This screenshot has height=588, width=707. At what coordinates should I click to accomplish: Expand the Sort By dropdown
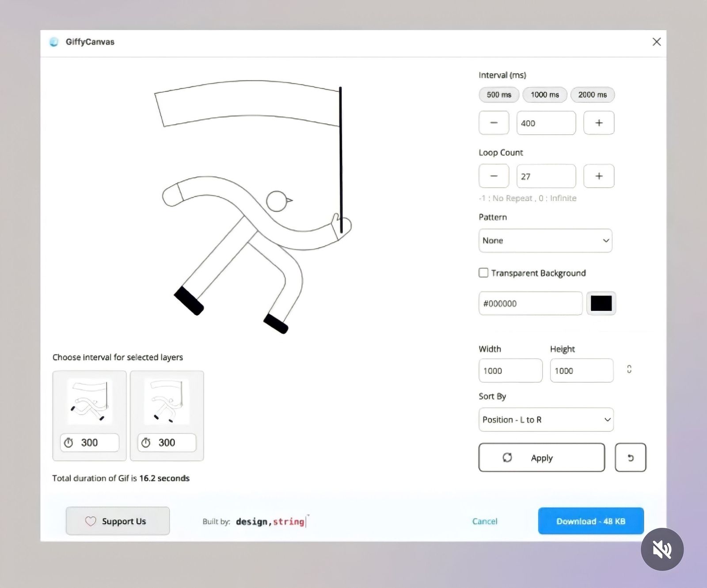tap(546, 420)
